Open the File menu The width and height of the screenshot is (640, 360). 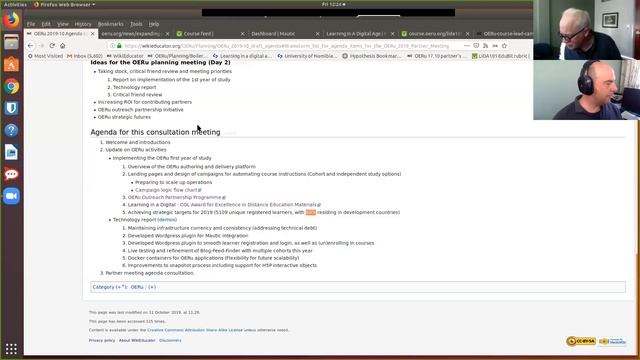[31, 24]
